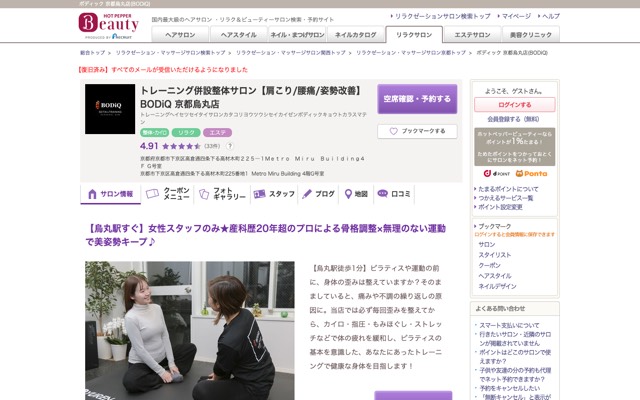Click the ログインする button
This screenshot has width=640, height=400.
[x=515, y=104]
